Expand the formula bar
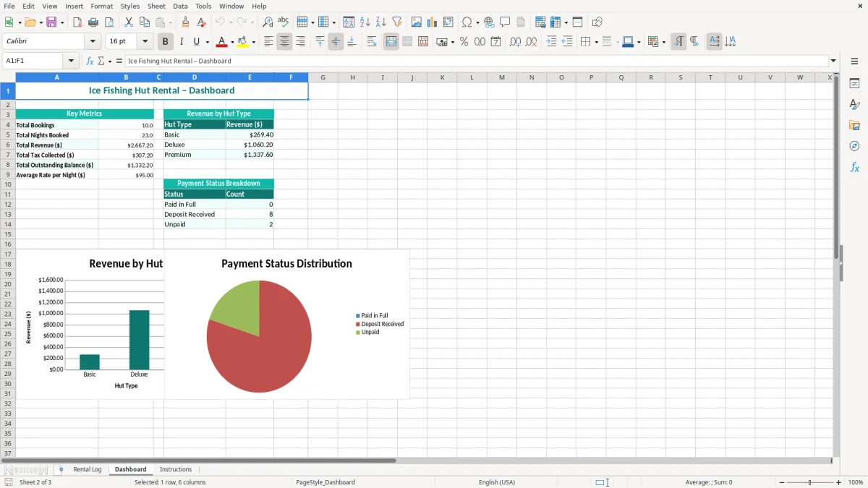 [833, 61]
